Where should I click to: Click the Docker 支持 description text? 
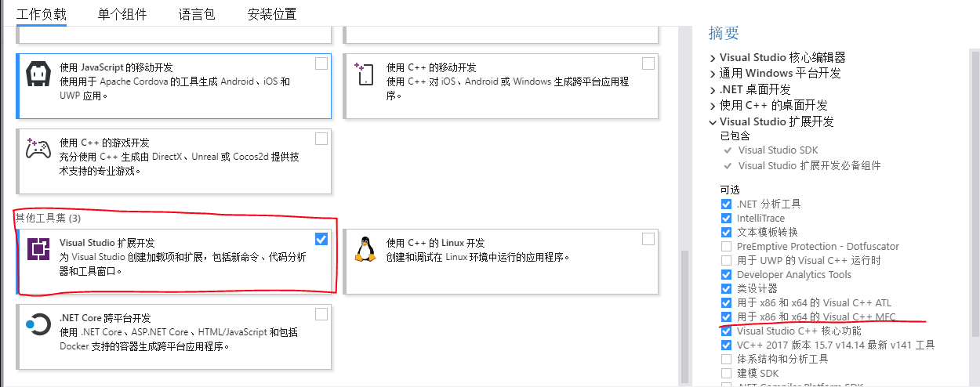point(180,339)
